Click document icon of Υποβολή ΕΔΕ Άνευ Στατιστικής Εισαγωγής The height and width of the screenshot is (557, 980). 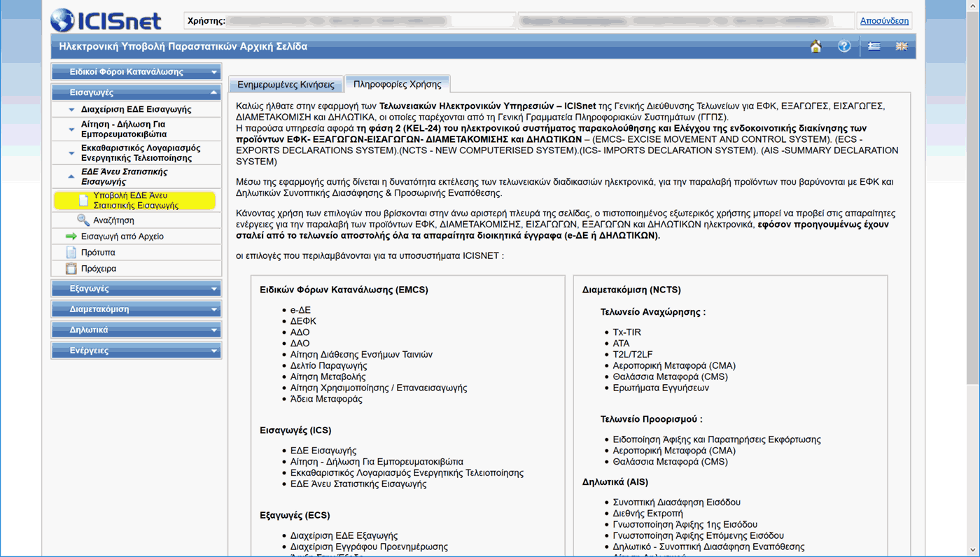tap(83, 201)
